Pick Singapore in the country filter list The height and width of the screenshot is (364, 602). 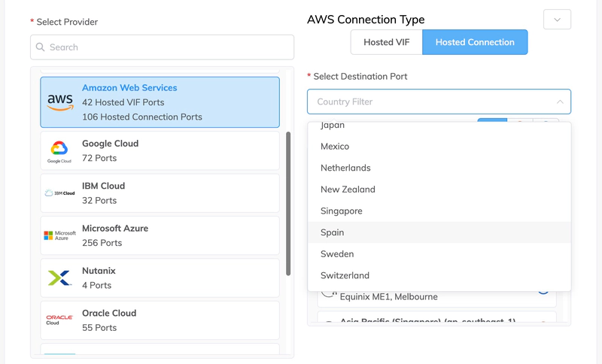[x=341, y=211]
